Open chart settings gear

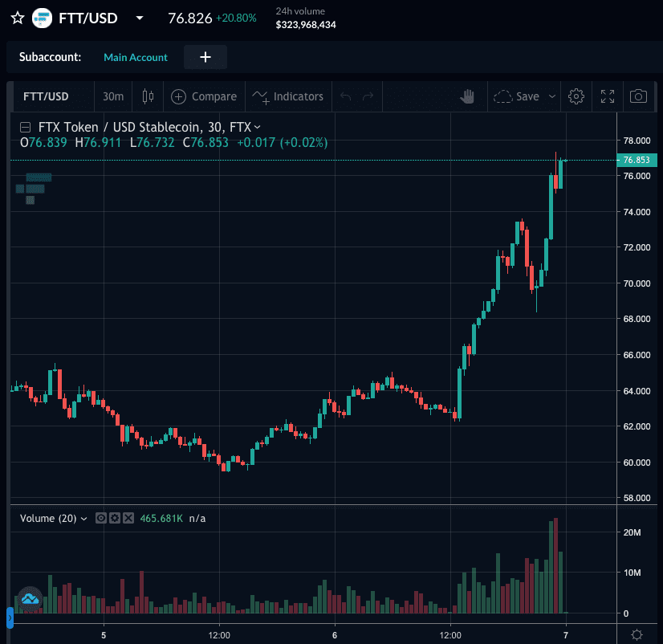click(576, 96)
